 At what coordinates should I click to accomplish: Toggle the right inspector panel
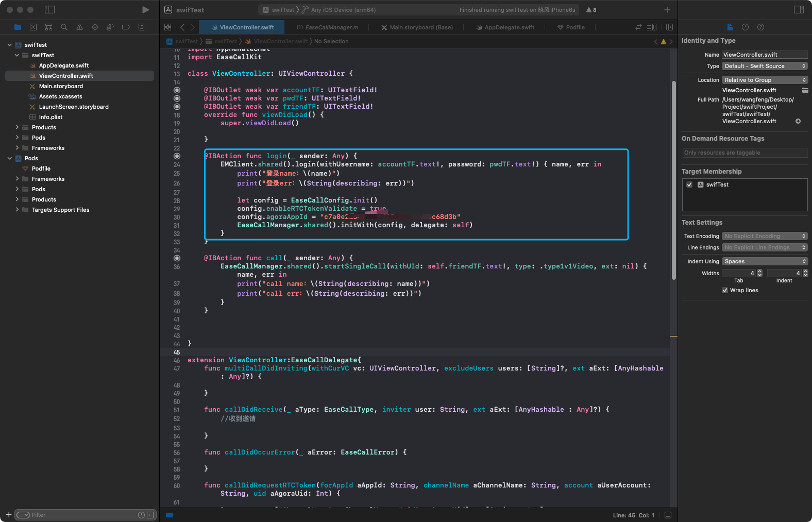tap(799, 10)
